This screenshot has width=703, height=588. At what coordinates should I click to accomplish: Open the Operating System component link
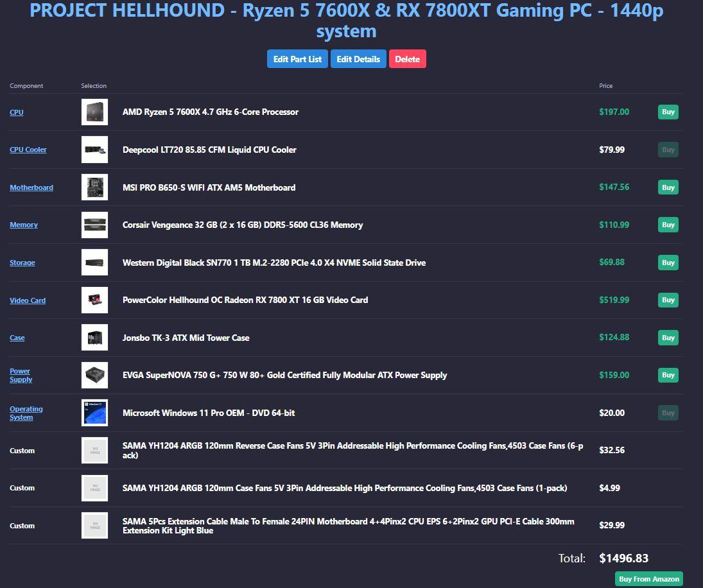pos(26,413)
